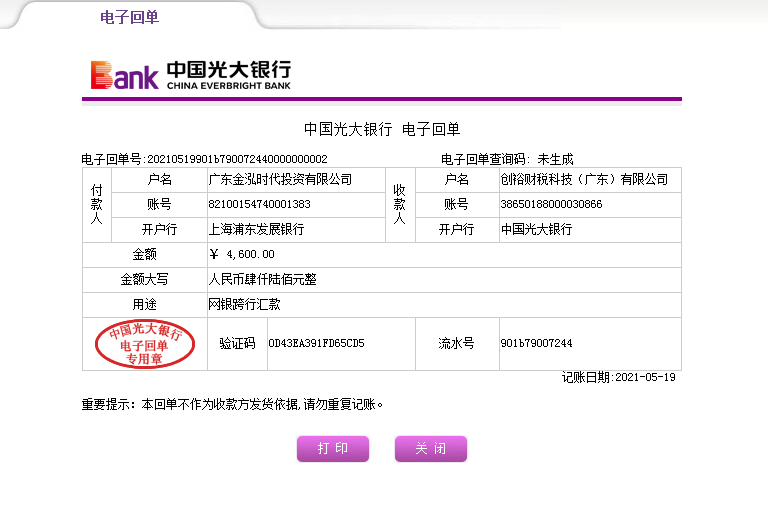
Task: Click the red 电子回单专用章 stamp
Action: (x=145, y=344)
